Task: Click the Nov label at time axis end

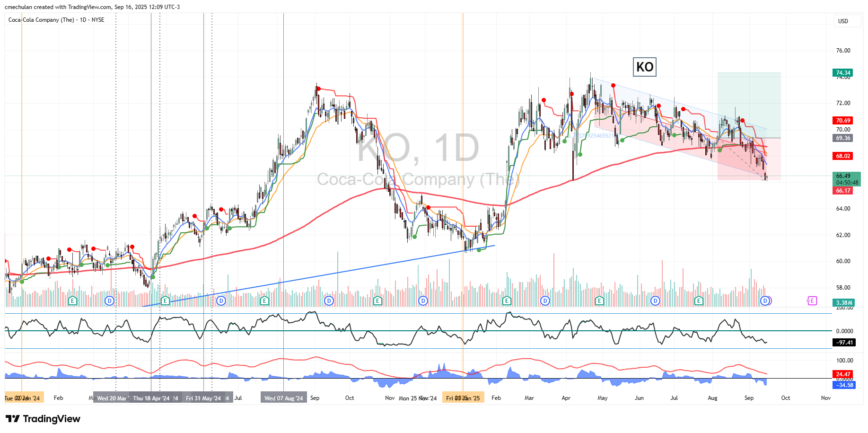Action: pos(826,398)
